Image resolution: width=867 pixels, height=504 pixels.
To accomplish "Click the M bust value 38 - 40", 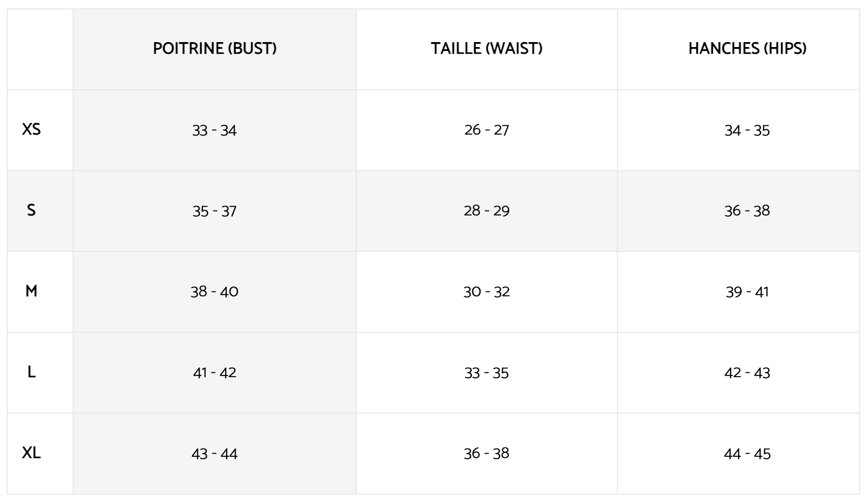I will 215,292.
